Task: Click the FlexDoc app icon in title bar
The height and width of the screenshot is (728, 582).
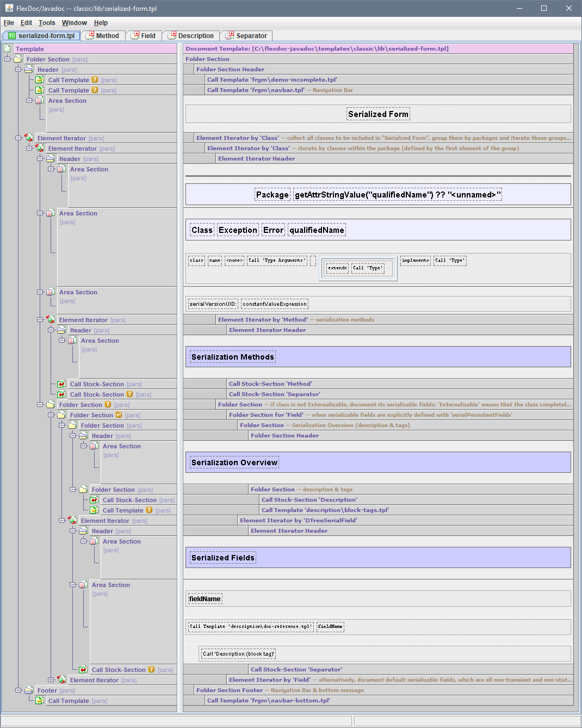Action: [9, 8]
